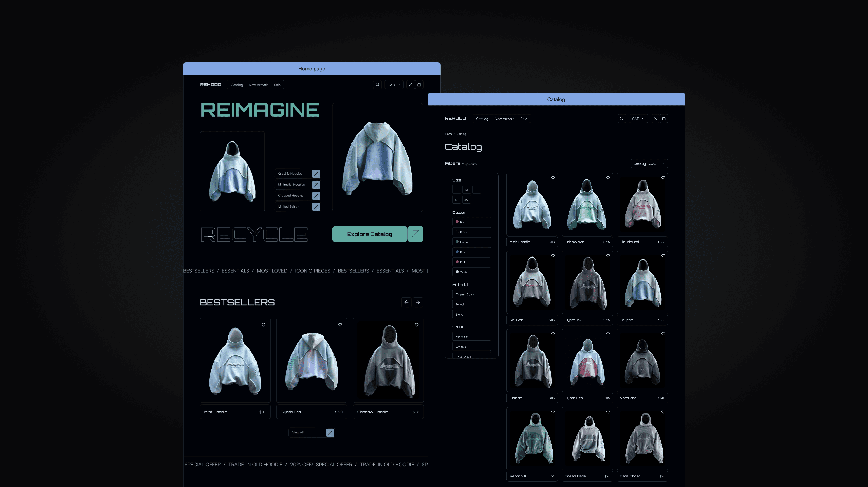868x487 pixels.
Task: Open Graphic Hoodies category link
Action: click(297, 174)
